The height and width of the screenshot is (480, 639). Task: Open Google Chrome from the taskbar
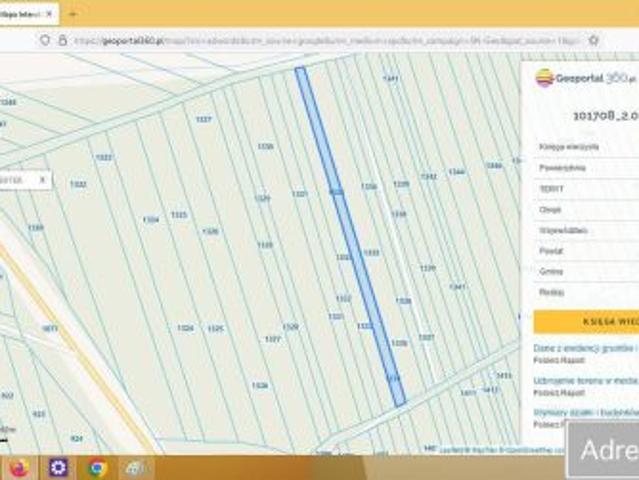point(97,468)
